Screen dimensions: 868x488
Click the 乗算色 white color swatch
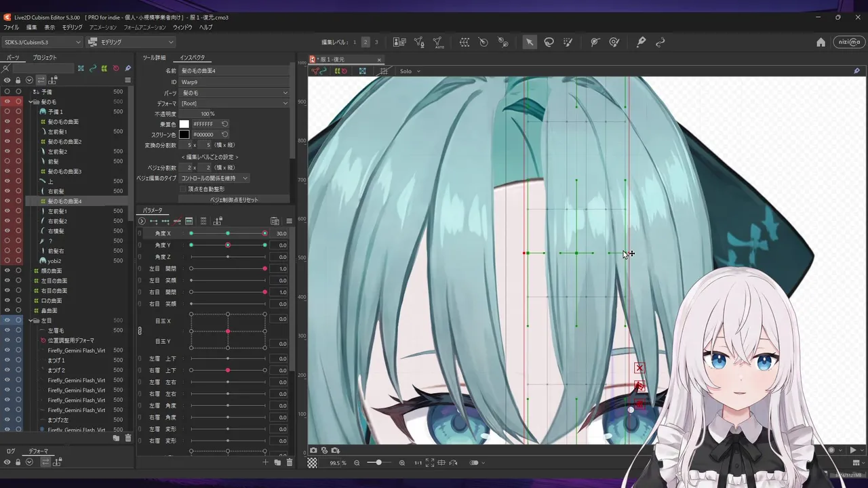[184, 124]
